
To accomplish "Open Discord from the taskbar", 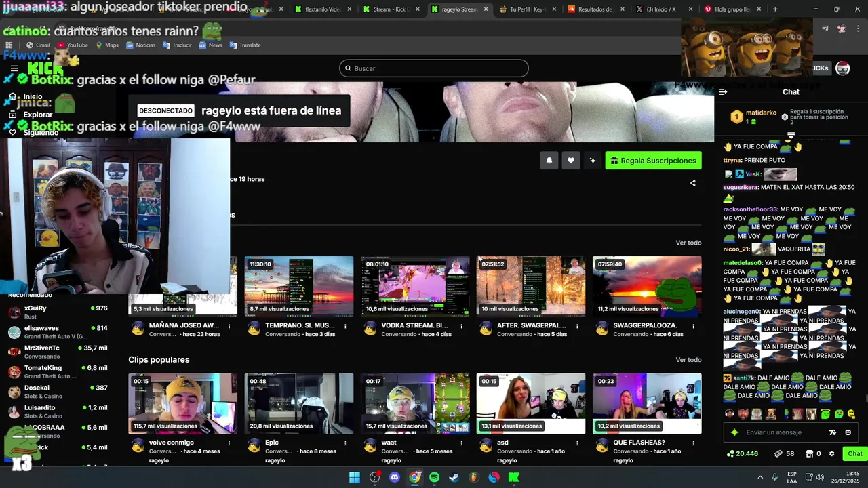I will pyautogui.click(x=395, y=477).
